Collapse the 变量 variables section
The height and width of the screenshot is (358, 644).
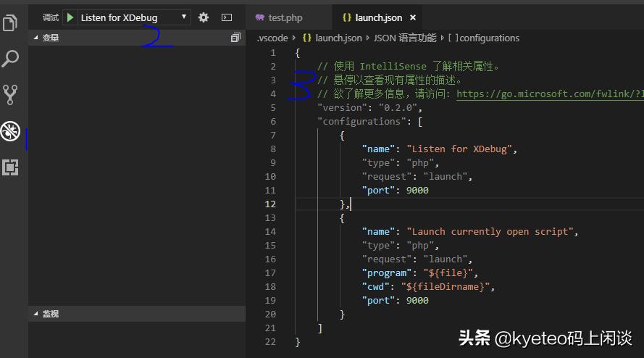click(x=137, y=38)
